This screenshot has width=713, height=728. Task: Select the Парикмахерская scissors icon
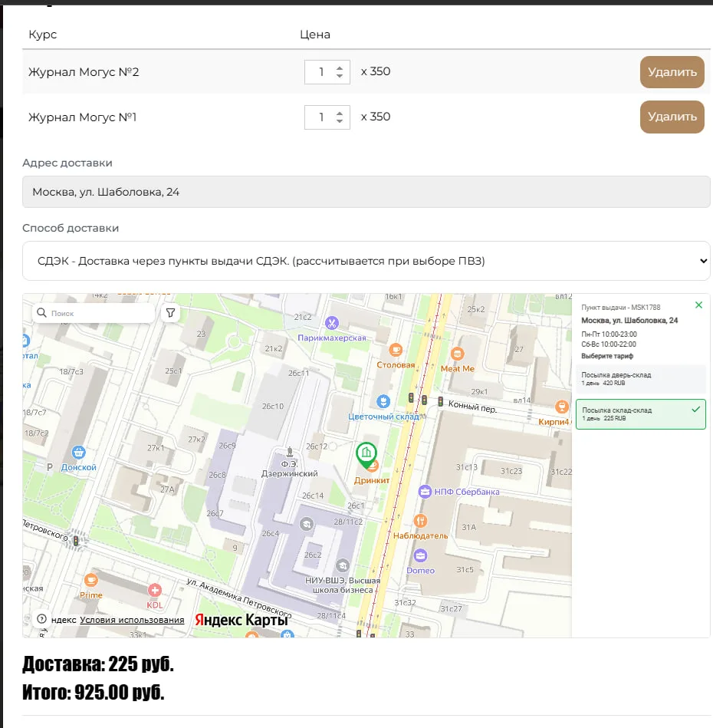pyautogui.click(x=331, y=323)
